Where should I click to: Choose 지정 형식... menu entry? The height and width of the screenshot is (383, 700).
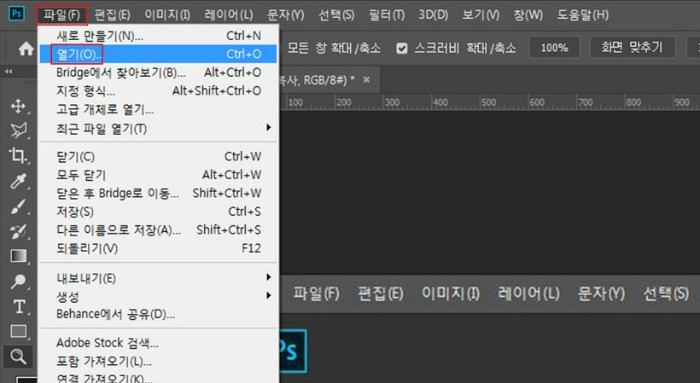pos(158,91)
